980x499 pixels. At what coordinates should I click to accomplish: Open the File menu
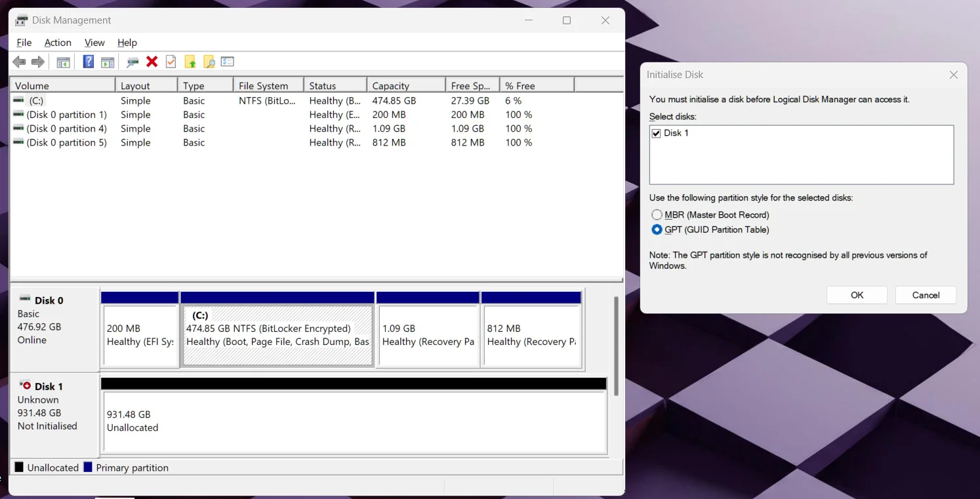pyautogui.click(x=24, y=43)
